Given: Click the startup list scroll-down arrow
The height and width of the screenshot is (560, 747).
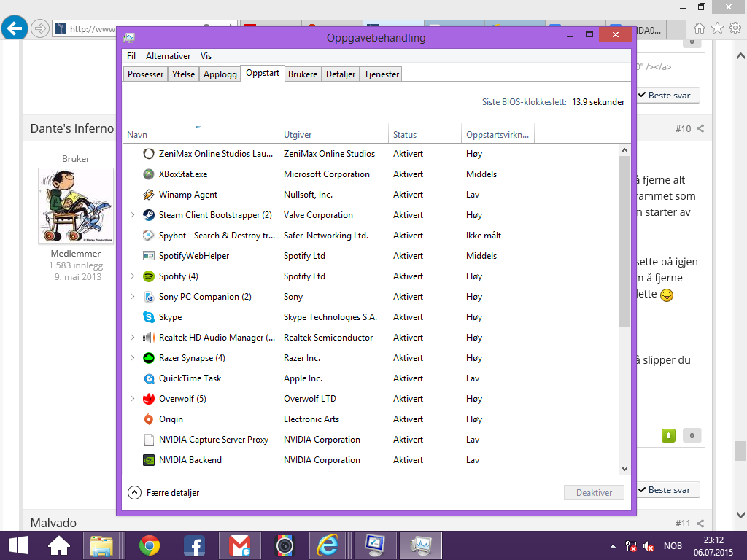Looking at the screenshot, I should point(624,469).
